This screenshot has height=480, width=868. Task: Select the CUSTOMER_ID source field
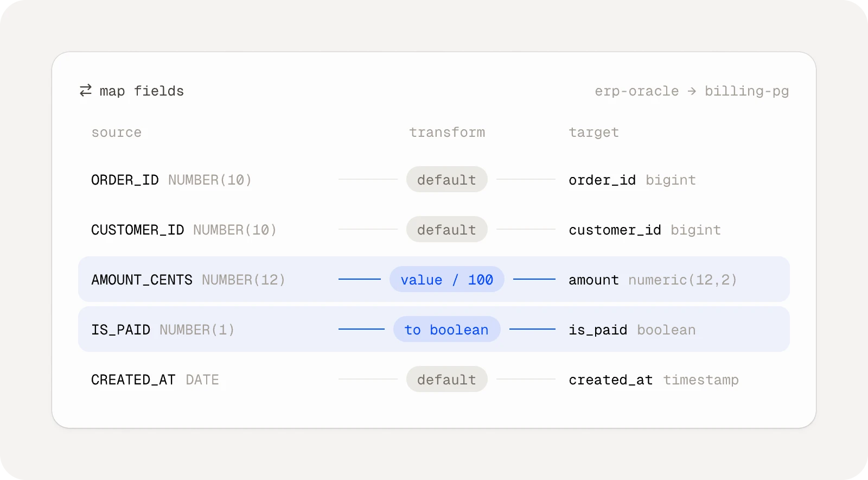[137, 230]
